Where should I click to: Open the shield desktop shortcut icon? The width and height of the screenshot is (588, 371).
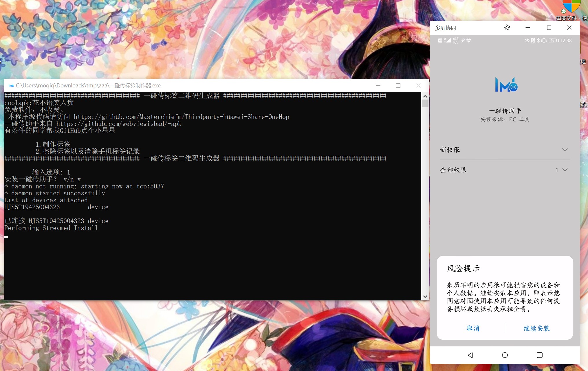click(x=571, y=7)
